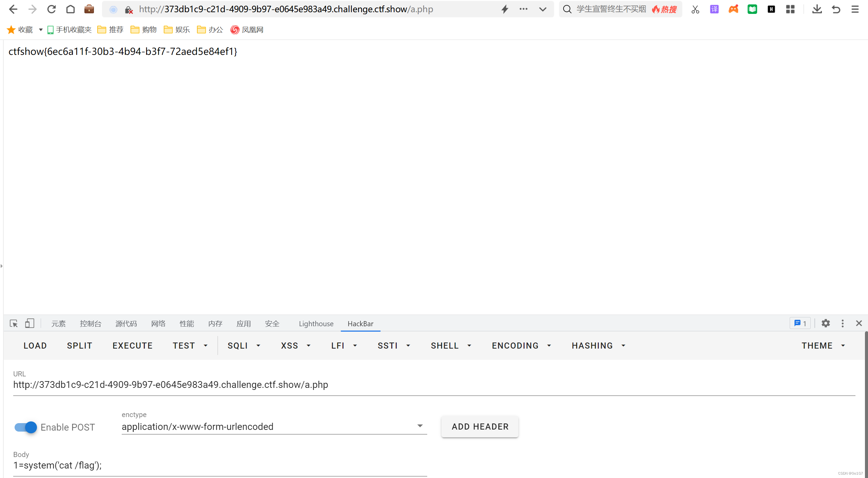Enable POST with the toggle switch

pos(25,427)
